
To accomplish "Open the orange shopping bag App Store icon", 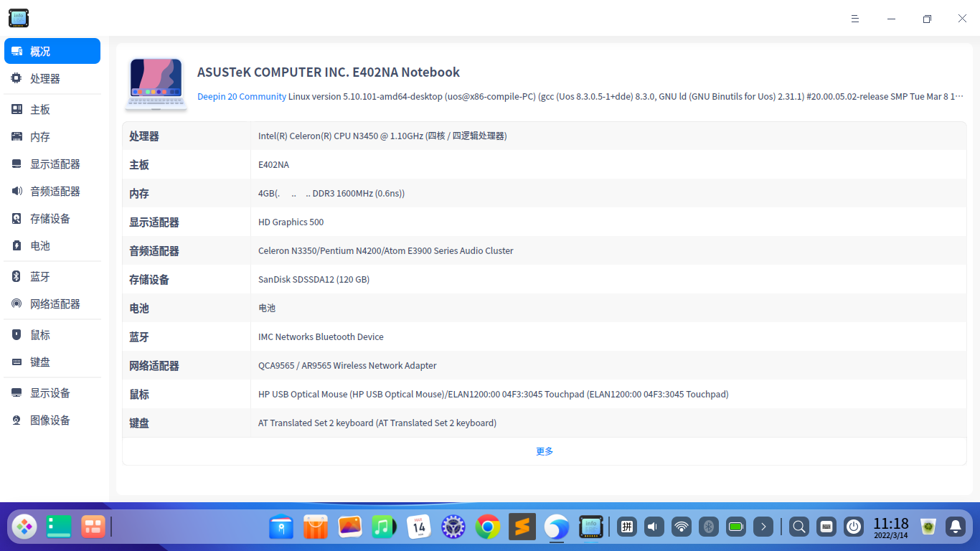I will (x=316, y=527).
